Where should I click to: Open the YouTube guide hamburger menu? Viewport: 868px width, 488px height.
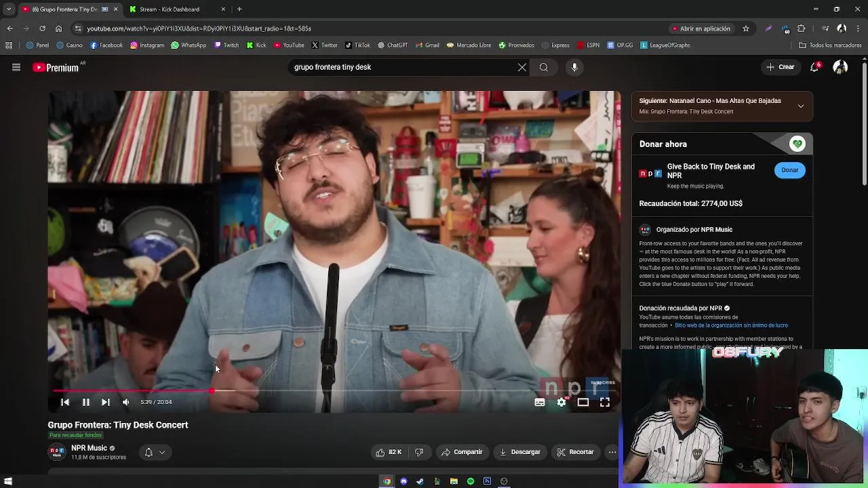click(x=16, y=67)
